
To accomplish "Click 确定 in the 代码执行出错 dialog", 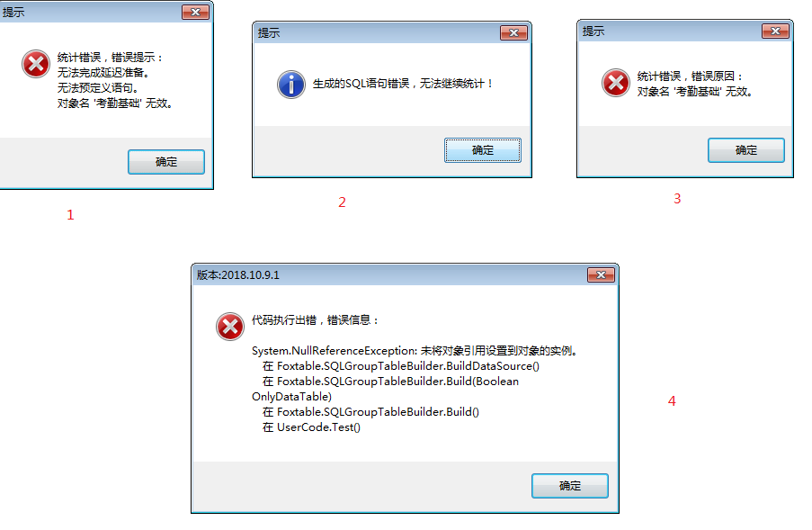I will [569, 486].
